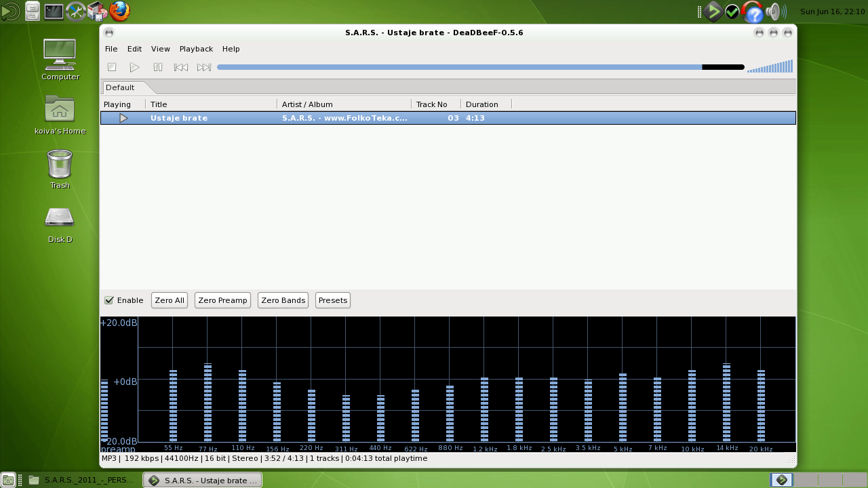Click the Zero All button

point(170,300)
